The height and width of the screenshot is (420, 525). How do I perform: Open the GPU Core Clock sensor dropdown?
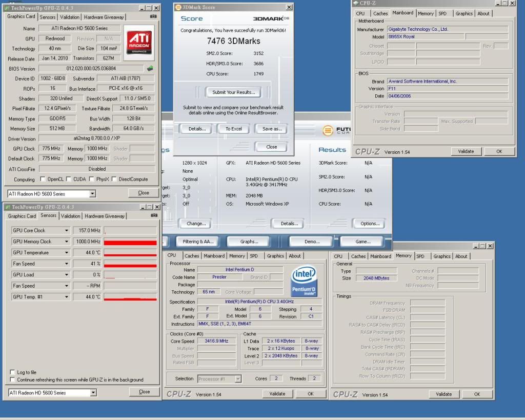pos(66,231)
